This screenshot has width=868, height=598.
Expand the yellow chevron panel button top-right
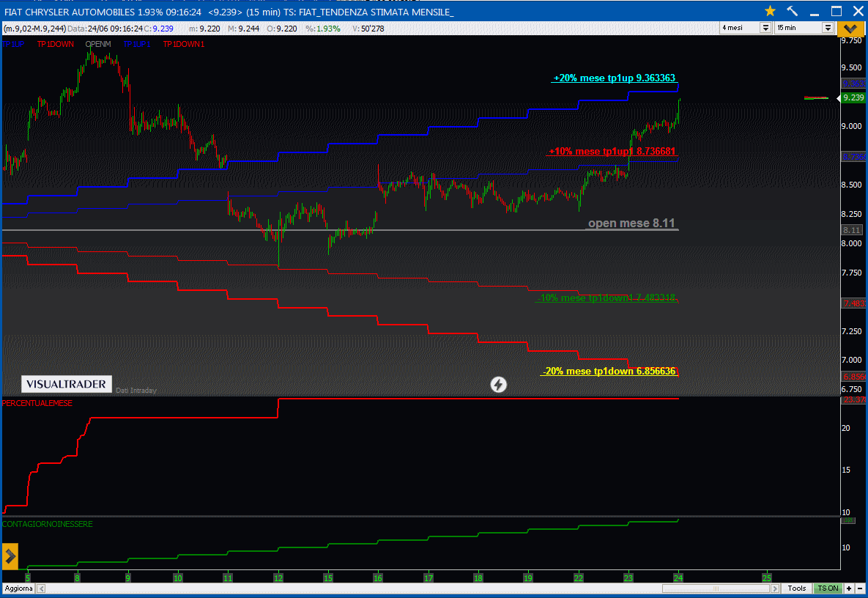click(851, 28)
